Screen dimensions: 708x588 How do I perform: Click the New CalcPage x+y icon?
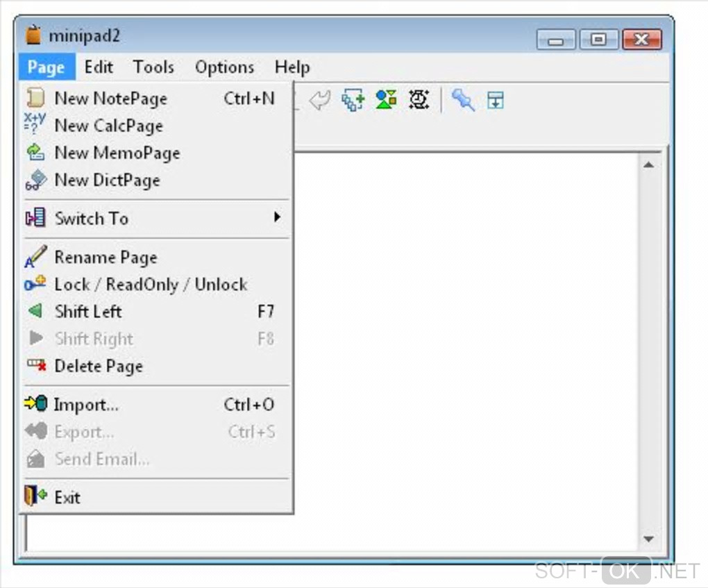(x=35, y=124)
